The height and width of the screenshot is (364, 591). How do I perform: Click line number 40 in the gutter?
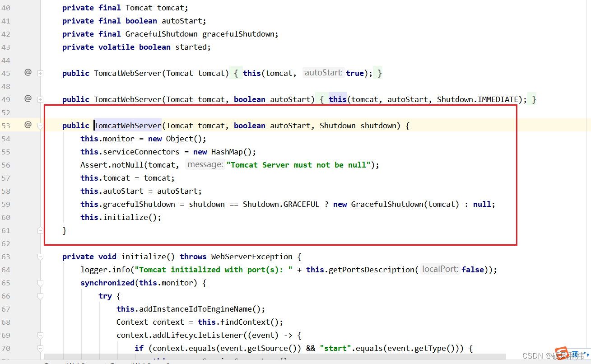click(x=6, y=8)
